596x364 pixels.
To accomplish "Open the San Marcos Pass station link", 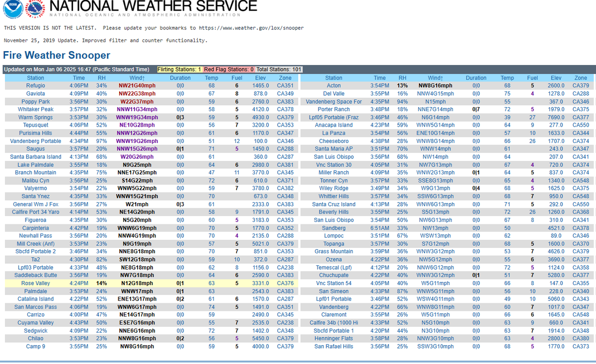I will tap(36, 307).
